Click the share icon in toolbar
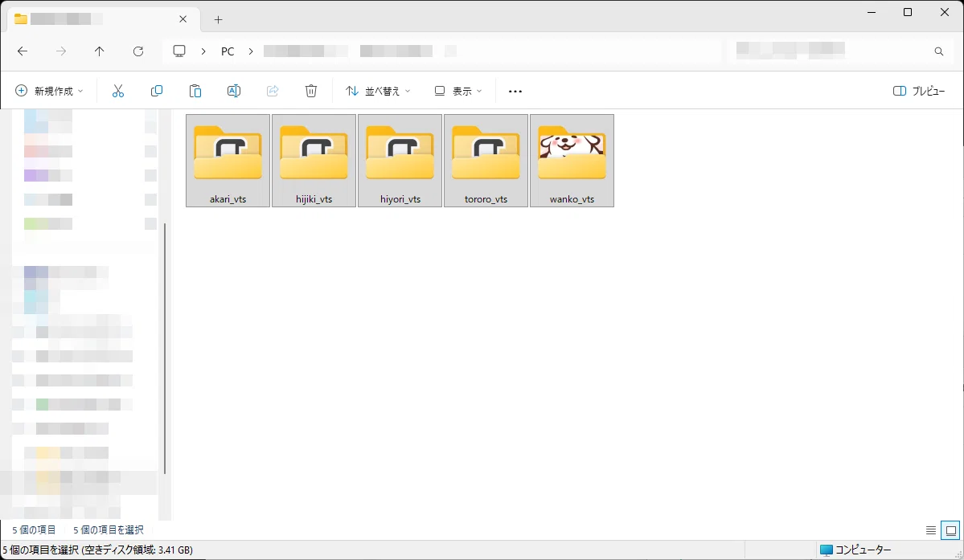Viewport: 964px width, 560px height. tap(273, 91)
